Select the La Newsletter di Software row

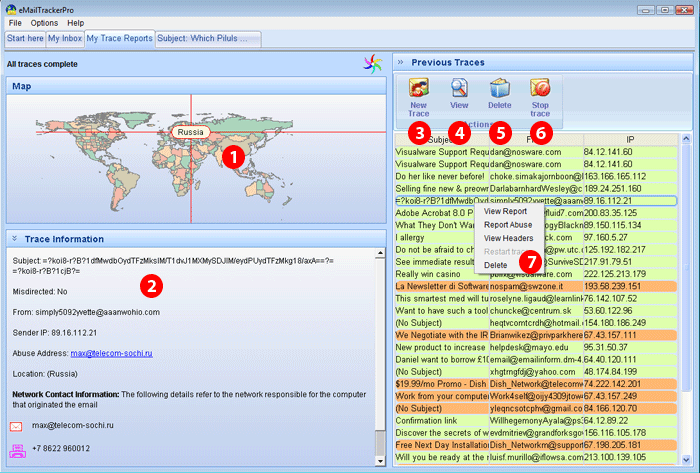(536, 286)
